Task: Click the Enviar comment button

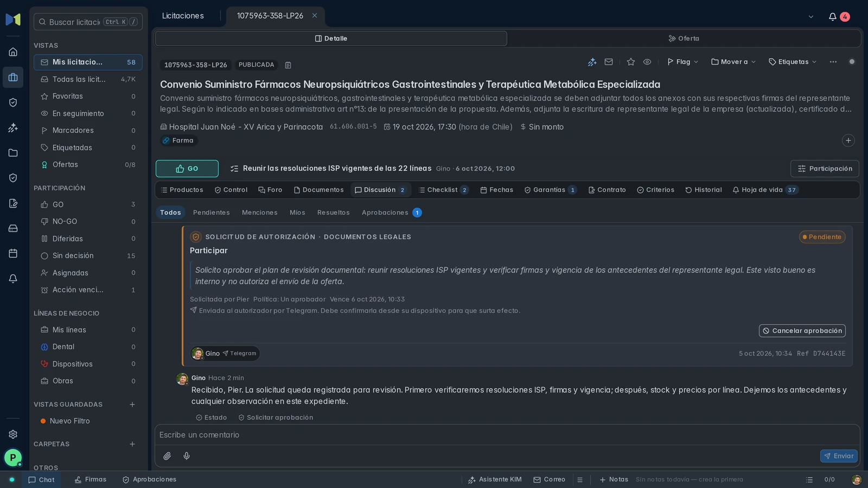Action: [x=839, y=456]
